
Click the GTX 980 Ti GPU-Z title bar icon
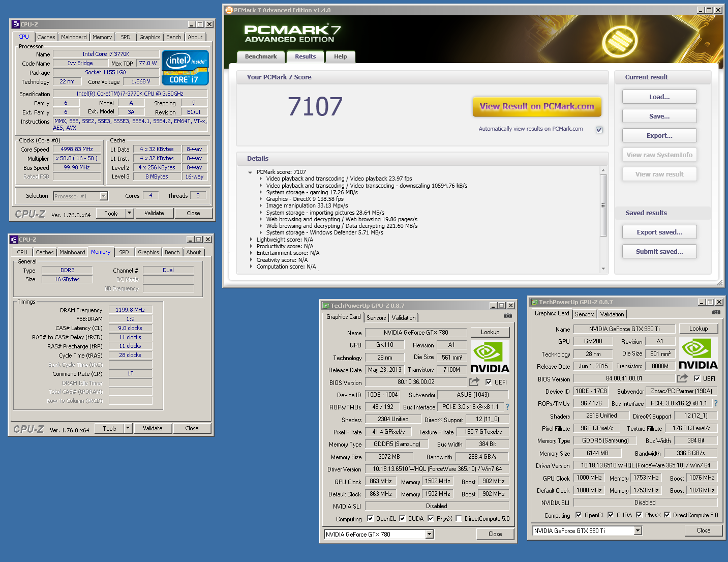(534, 302)
